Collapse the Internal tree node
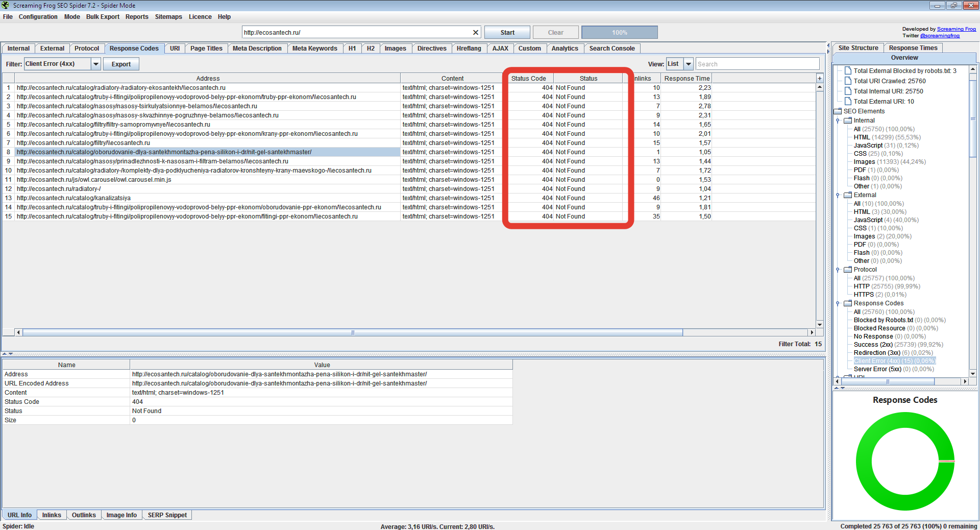The width and height of the screenshot is (980, 530). click(838, 121)
